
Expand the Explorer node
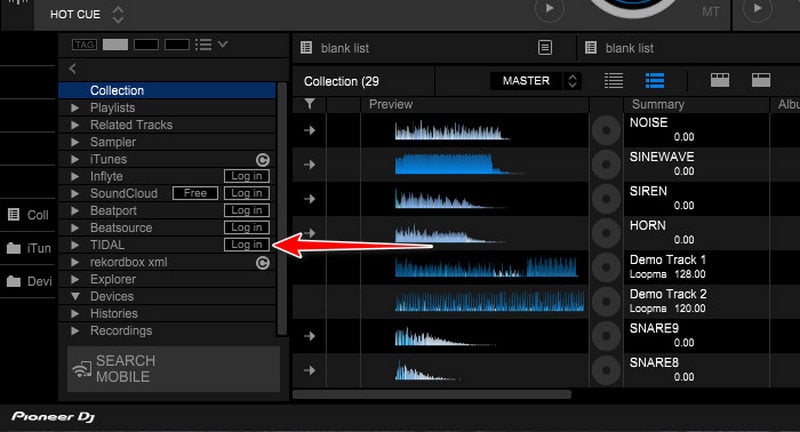tap(75, 279)
